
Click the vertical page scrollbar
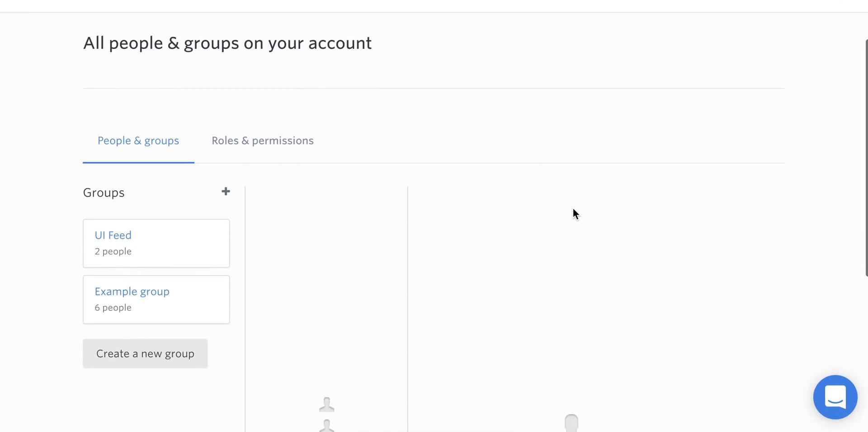click(x=866, y=158)
